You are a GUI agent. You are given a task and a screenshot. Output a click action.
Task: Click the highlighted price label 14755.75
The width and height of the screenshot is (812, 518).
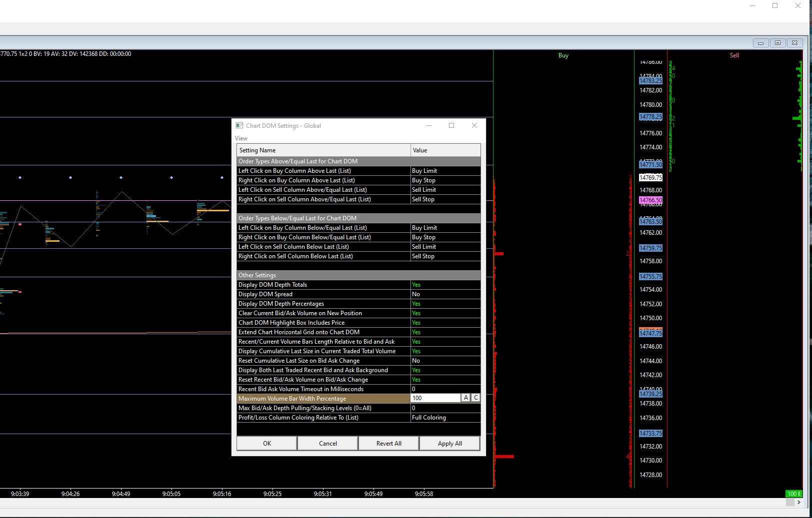click(x=650, y=276)
